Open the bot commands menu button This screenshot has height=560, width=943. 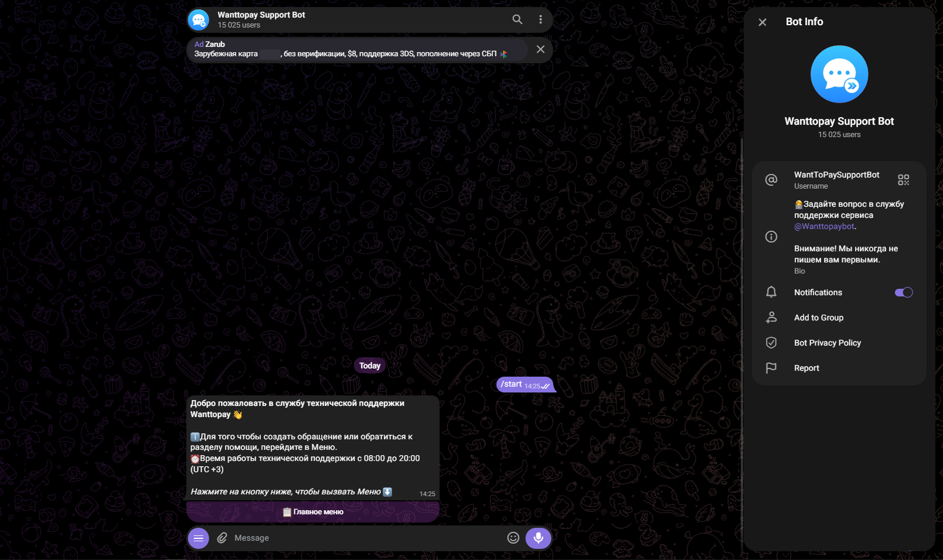click(x=199, y=538)
